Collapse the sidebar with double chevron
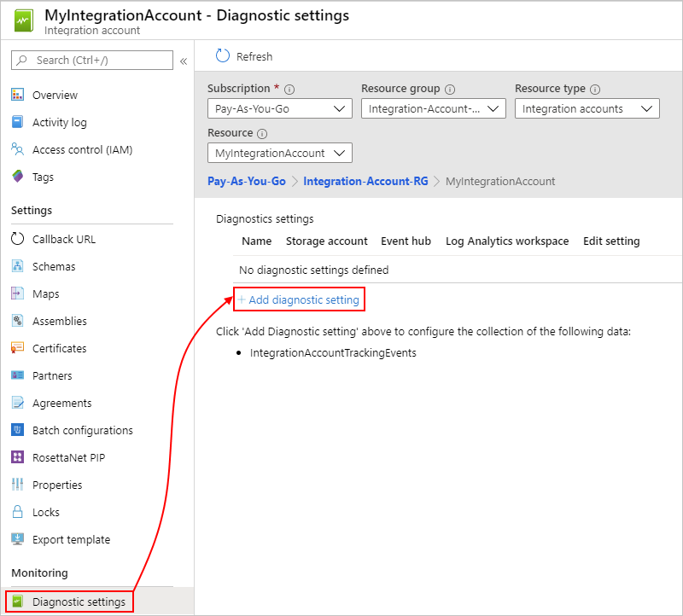Viewport: 683px width, 616px height. pos(183,61)
